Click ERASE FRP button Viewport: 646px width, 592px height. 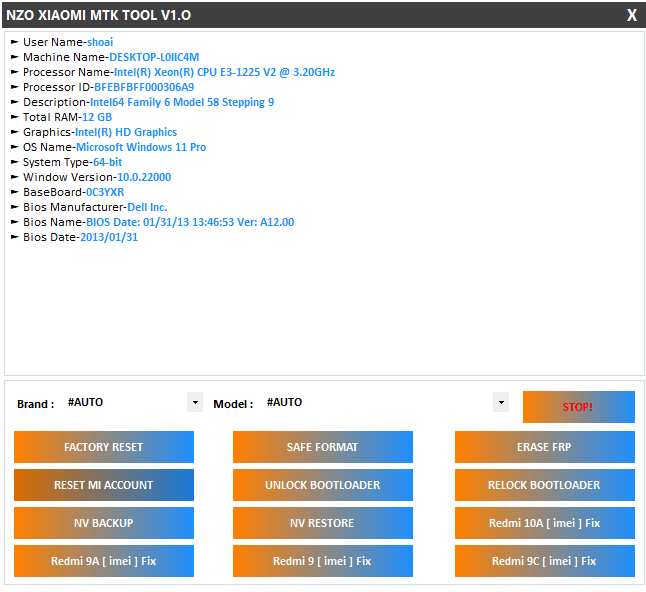pyautogui.click(x=544, y=447)
